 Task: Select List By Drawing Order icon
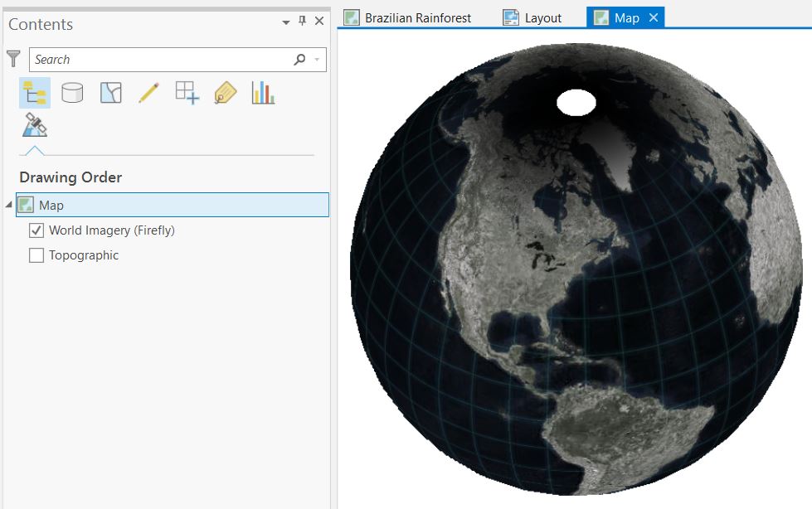click(35, 93)
